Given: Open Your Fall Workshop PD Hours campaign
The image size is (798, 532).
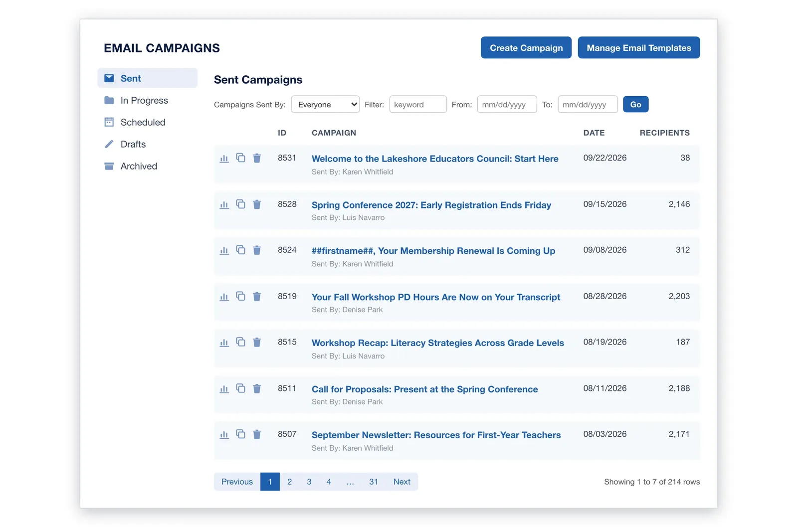Looking at the screenshot, I should point(436,297).
